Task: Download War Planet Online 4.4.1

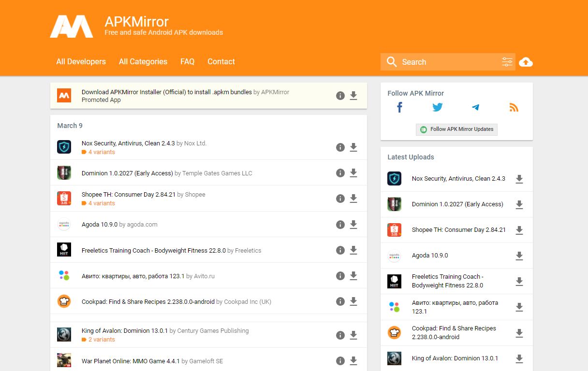Action: point(353,361)
